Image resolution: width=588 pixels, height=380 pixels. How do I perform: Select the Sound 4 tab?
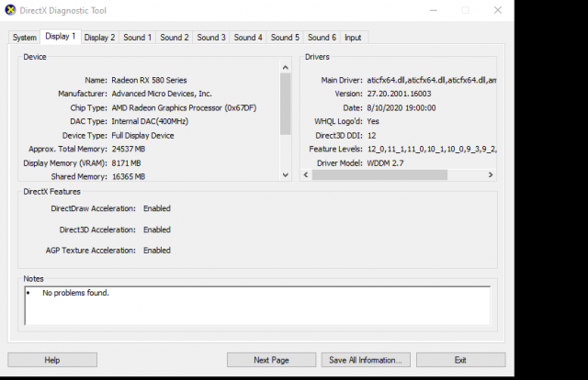click(x=248, y=38)
